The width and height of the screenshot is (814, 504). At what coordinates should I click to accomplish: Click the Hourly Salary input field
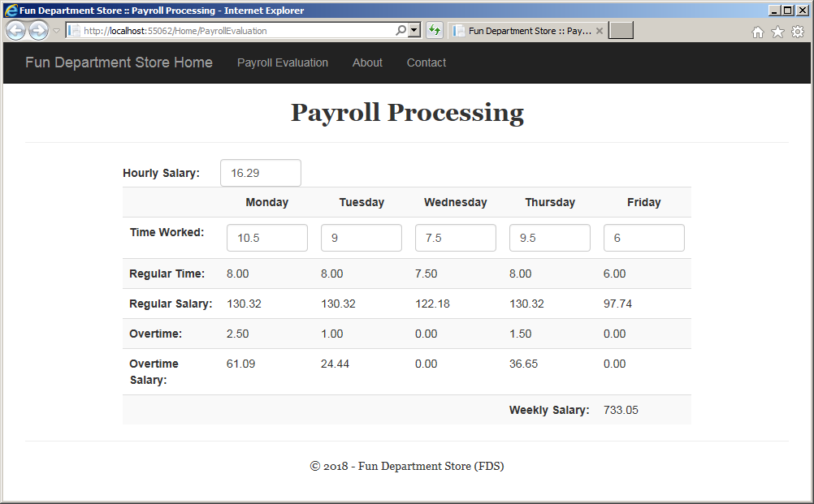pos(261,173)
